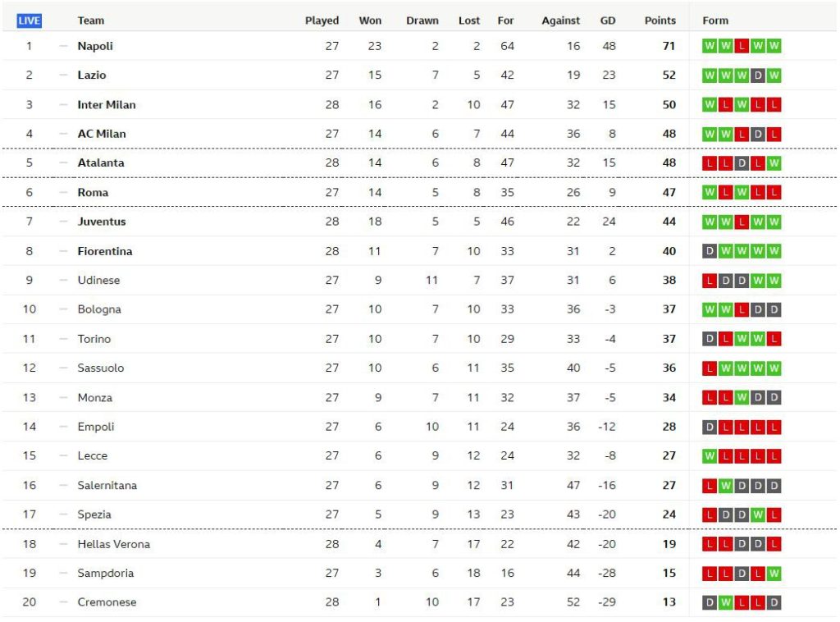Click the GD column header
Viewport: 840px width, 622px height.
pos(608,20)
